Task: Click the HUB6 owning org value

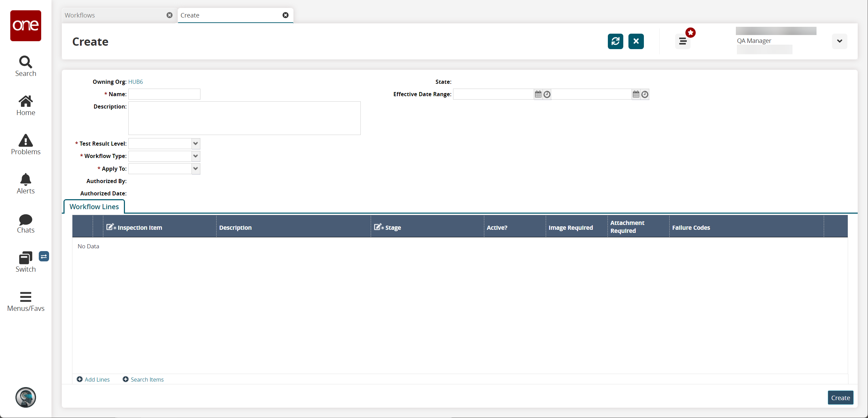Action: [136, 82]
